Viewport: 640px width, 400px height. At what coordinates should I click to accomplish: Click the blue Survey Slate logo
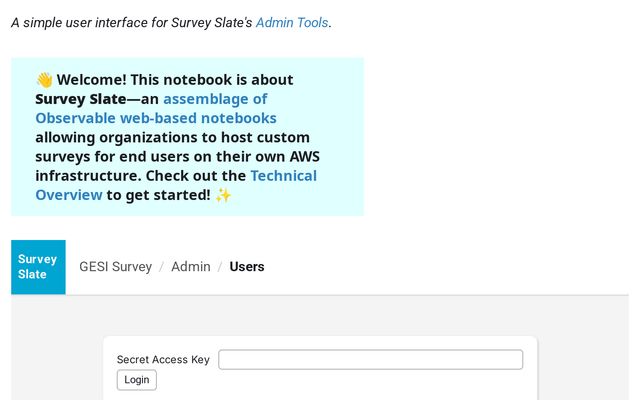tap(38, 267)
